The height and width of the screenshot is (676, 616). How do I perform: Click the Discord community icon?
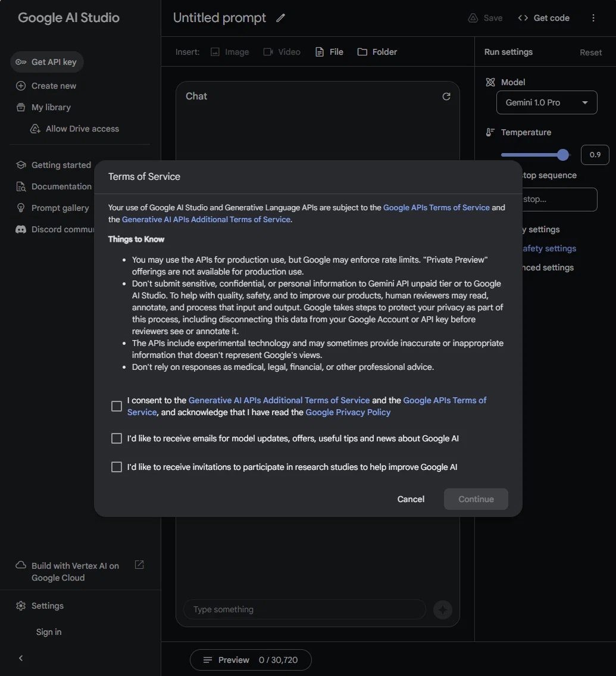tap(21, 229)
